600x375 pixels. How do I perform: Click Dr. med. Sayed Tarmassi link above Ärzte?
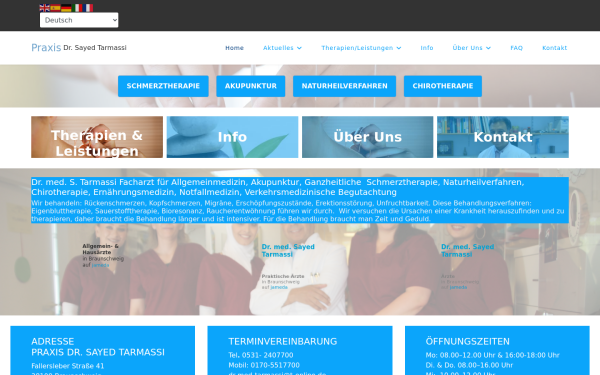(468, 251)
